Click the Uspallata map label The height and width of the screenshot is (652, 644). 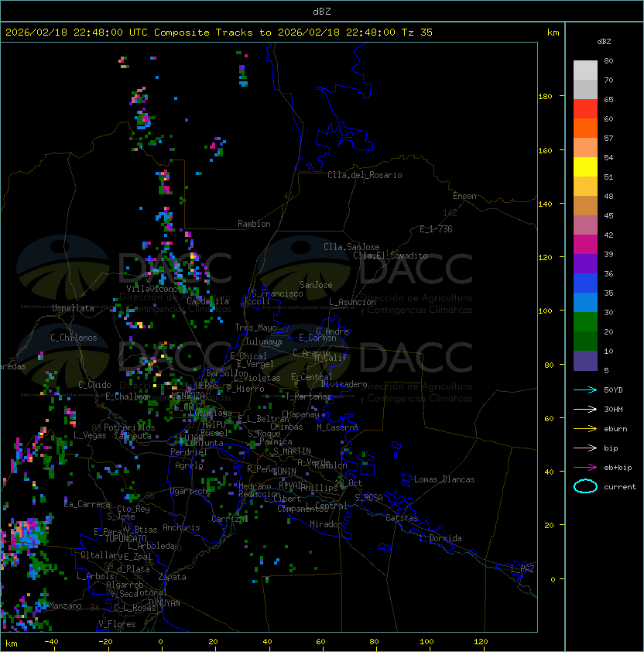(73, 308)
